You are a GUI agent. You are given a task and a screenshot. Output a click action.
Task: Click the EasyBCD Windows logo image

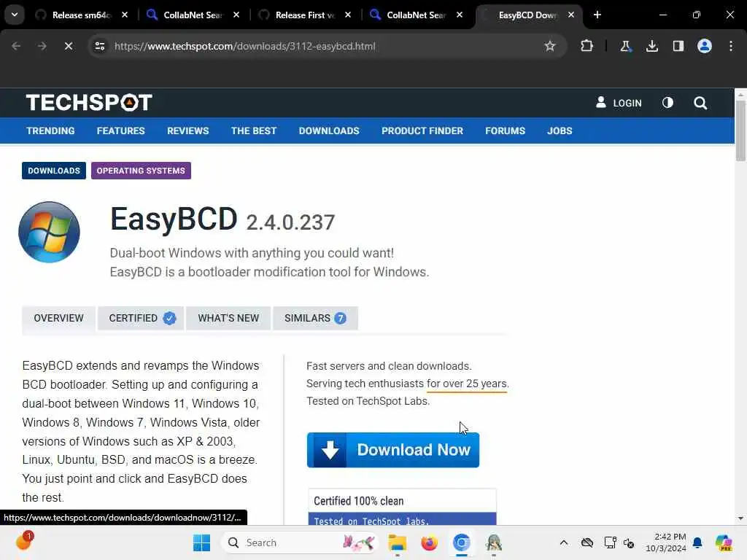[49, 232]
